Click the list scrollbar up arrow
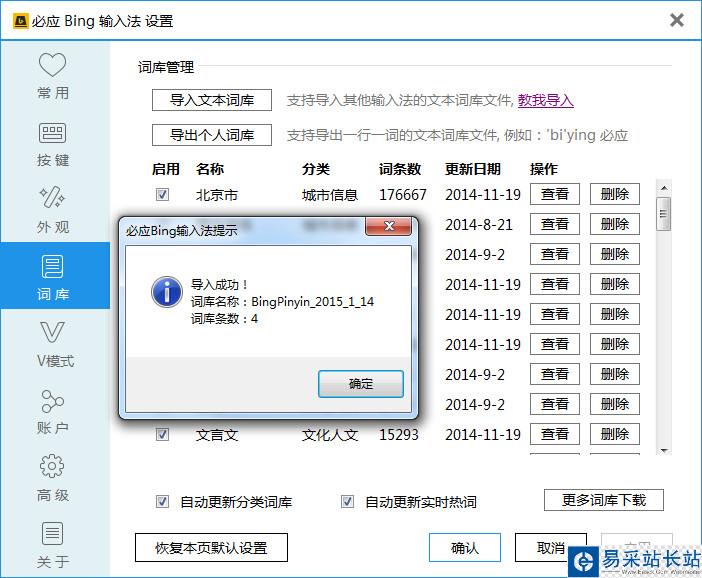 coord(664,188)
